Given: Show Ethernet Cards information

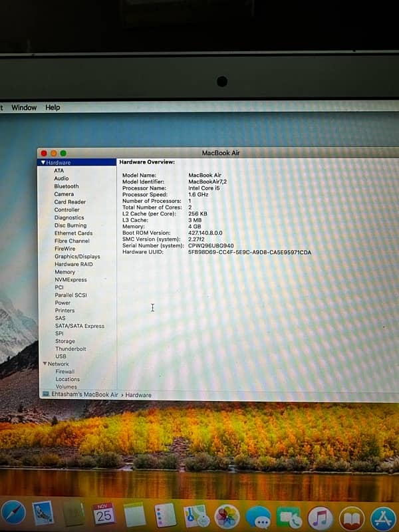Looking at the screenshot, I should (x=74, y=233).
